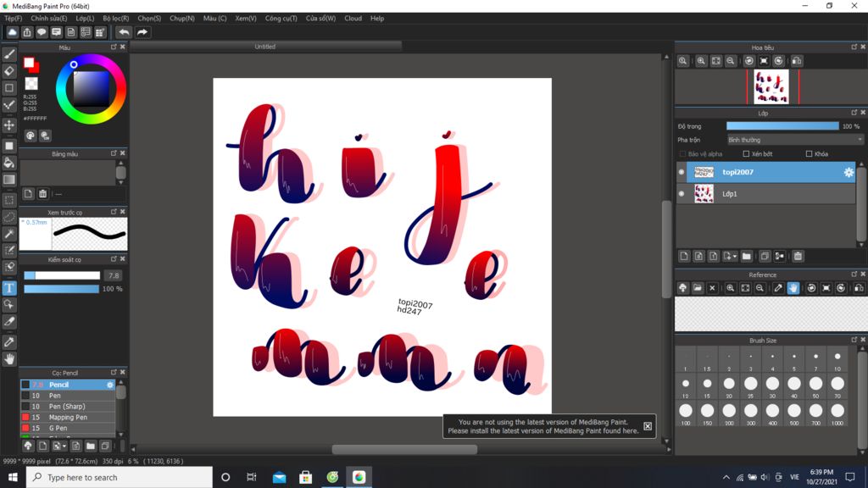Toggle the Xén bớt clipping checkbox
Image resolution: width=868 pixels, height=488 pixels.
click(x=746, y=154)
